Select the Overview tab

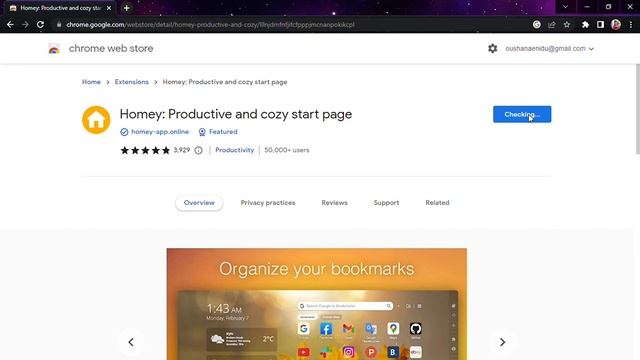coord(199,203)
